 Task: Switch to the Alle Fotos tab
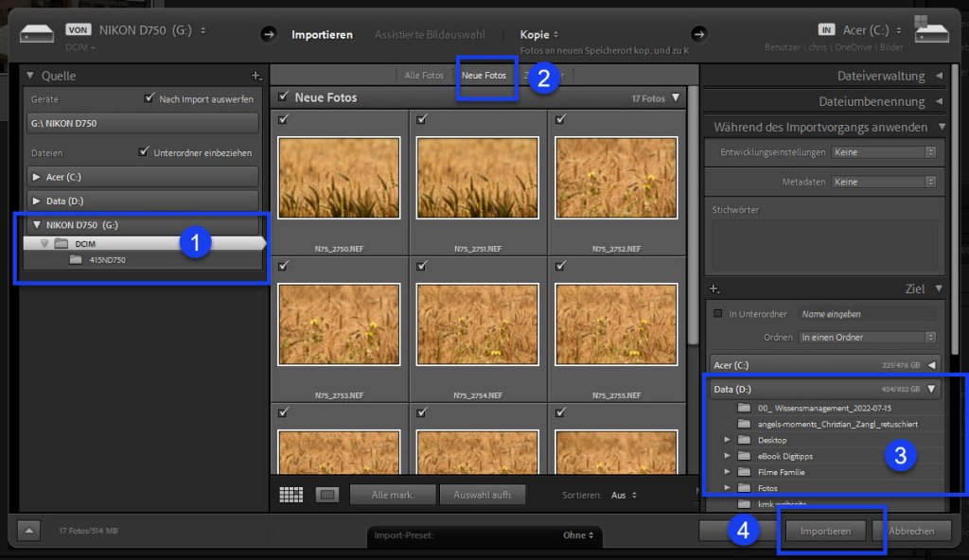click(x=423, y=76)
